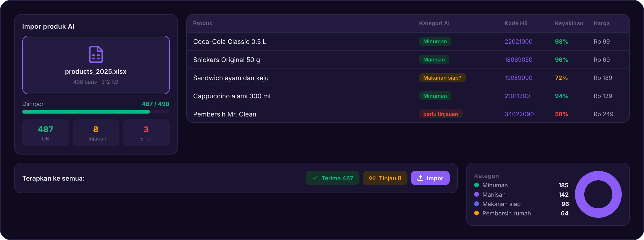This screenshot has width=644, height=240.
Task: Sort by Kode HS column header
Action: point(516,23)
